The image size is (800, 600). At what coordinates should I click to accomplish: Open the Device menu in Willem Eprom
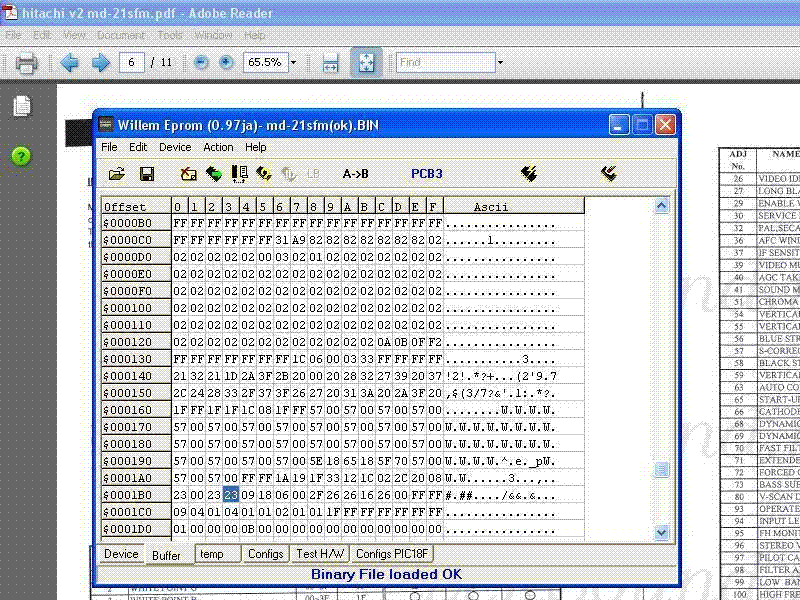(x=175, y=147)
